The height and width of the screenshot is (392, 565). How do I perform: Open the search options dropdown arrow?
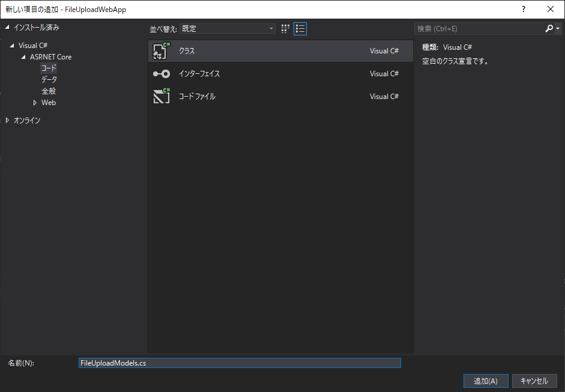pos(558,28)
